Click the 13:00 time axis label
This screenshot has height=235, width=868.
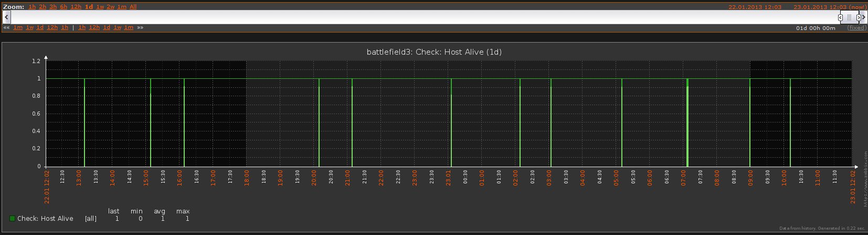point(79,177)
